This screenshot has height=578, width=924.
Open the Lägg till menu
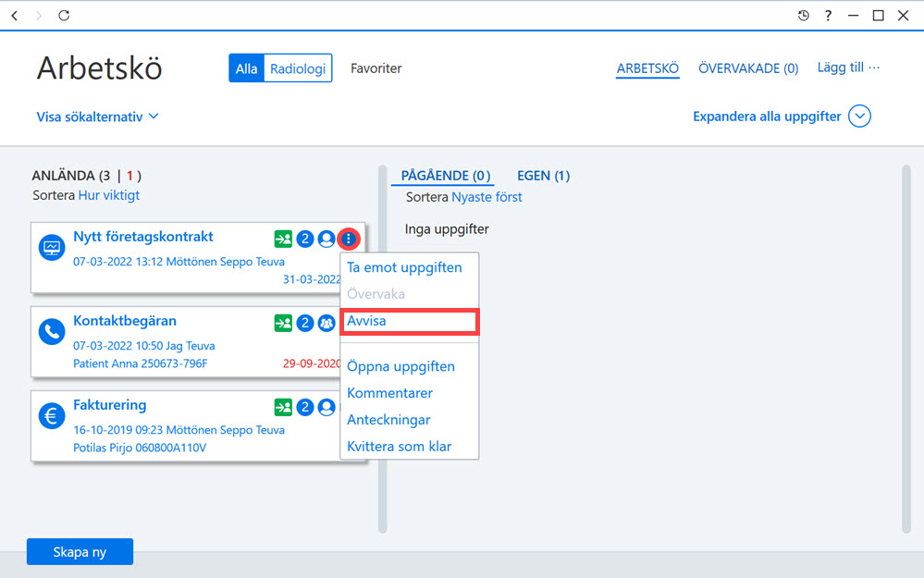(x=848, y=68)
